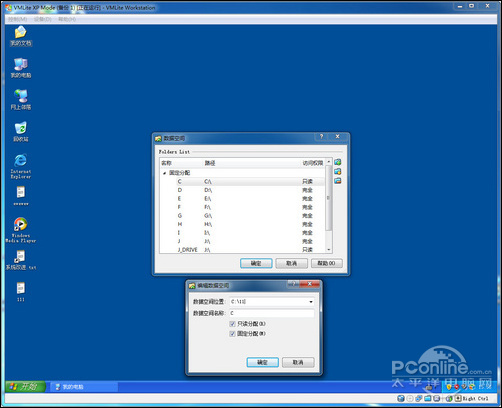Click the remove data space icon

[338, 181]
